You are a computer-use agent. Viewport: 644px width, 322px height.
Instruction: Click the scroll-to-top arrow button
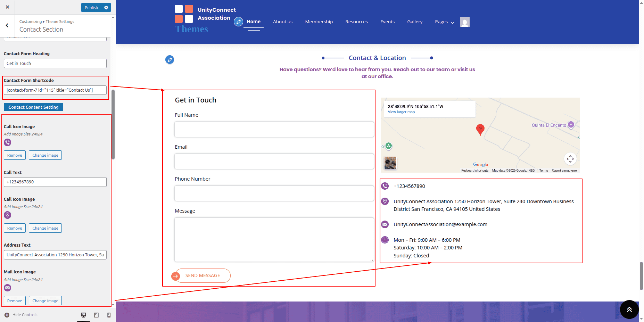(629, 309)
